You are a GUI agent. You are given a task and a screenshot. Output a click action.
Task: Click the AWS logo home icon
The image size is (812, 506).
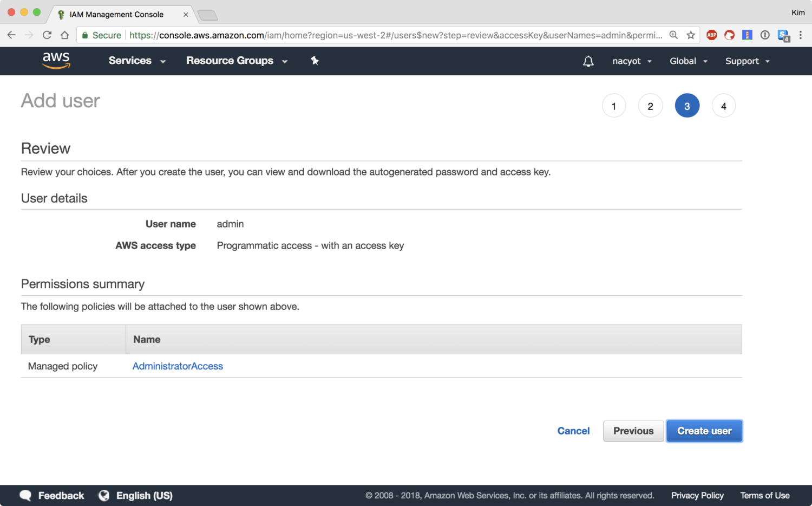56,61
